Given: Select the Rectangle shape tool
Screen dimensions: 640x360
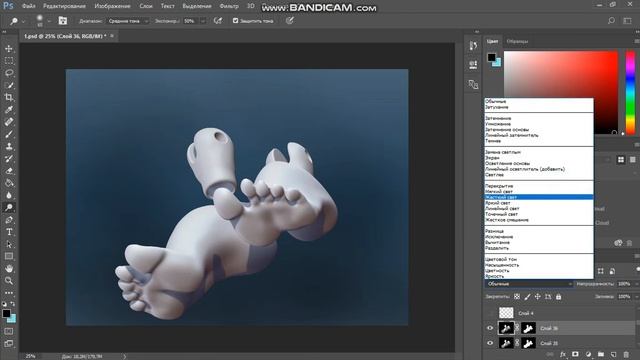Looking at the screenshot, I should pos(9,257).
